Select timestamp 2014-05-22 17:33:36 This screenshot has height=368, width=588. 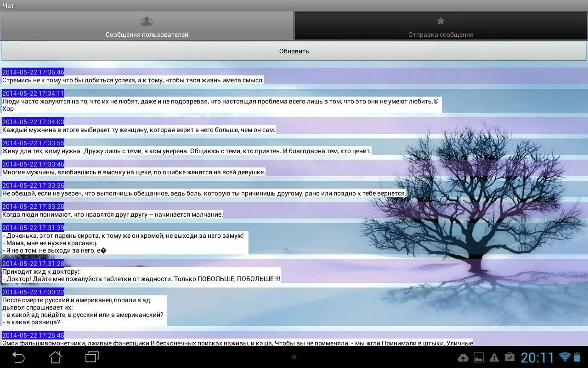(x=33, y=185)
